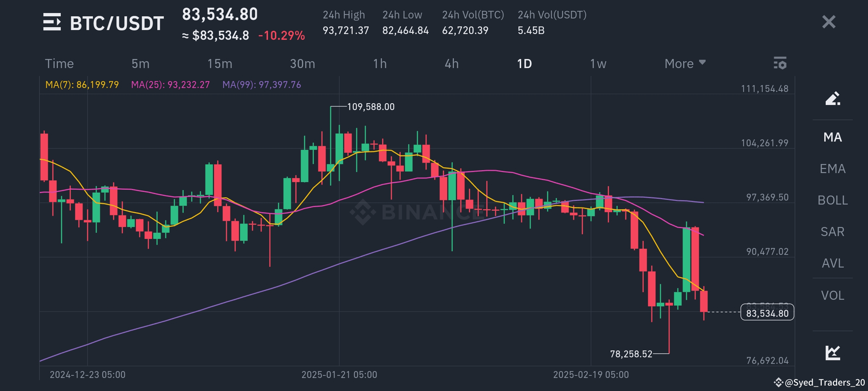Choose the 15m chart interval
The height and width of the screenshot is (391, 868).
click(x=220, y=64)
